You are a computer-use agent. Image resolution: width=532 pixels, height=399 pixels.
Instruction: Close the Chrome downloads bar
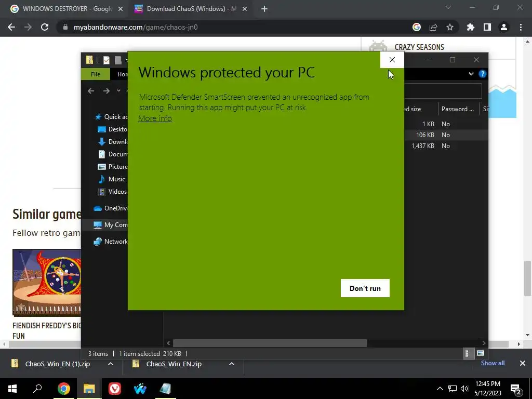523,363
